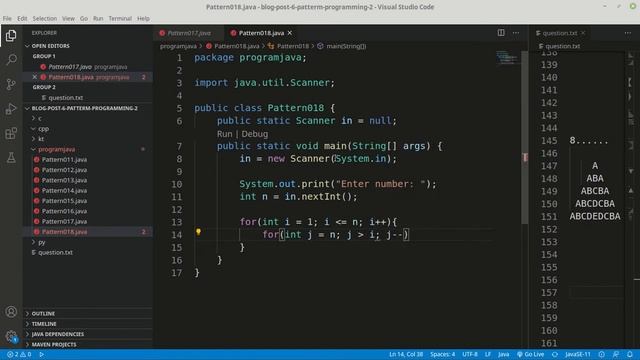
Task: Open the Help menu
Action: pyautogui.click(x=143, y=18)
